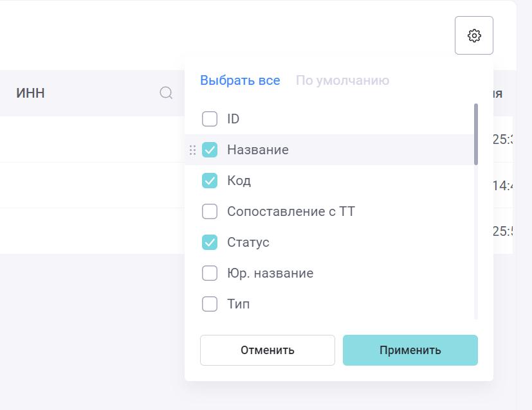The image size is (532, 410).
Task: Tick the Юр. название checkbox
Action: [210, 273]
